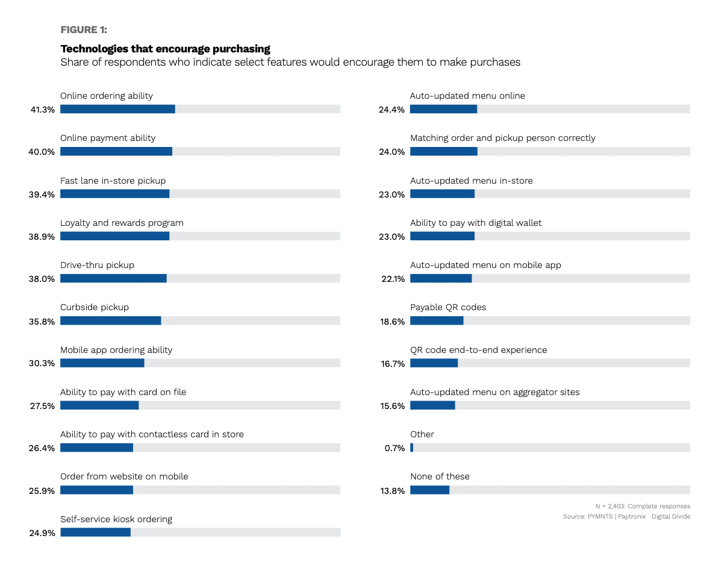Click the Loyalty and rewards program label
Image resolution: width=728 pixels, height=574 pixels.
pyautogui.click(x=122, y=223)
